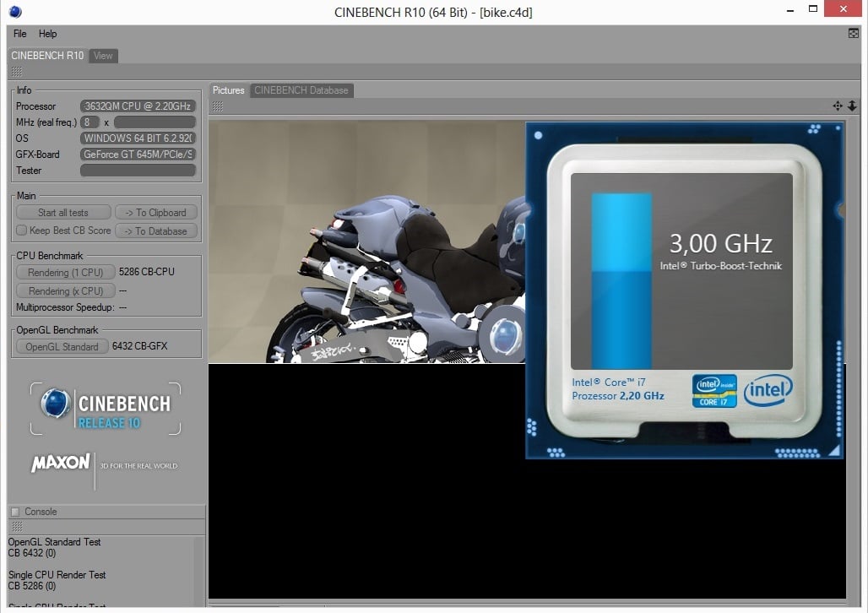The height and width of the screenshot is (613, 868).
Task: Enable the Keep Best CB Score checkbox
Action: 22,231
